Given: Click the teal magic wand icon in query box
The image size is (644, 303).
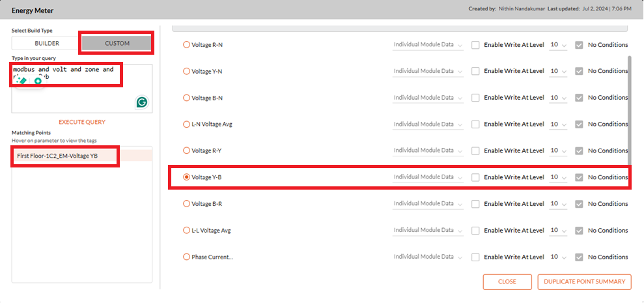Looking at the screenshot, I should [x=21, y=81].
